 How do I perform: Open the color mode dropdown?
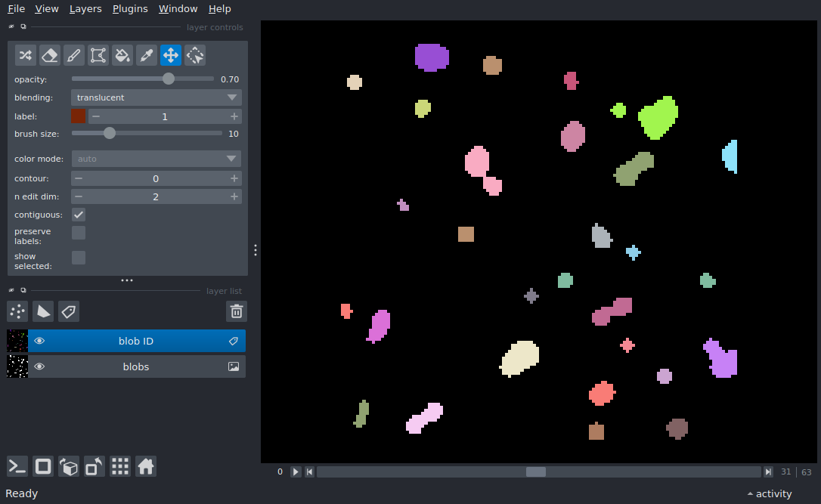click(x=156, y=159)
